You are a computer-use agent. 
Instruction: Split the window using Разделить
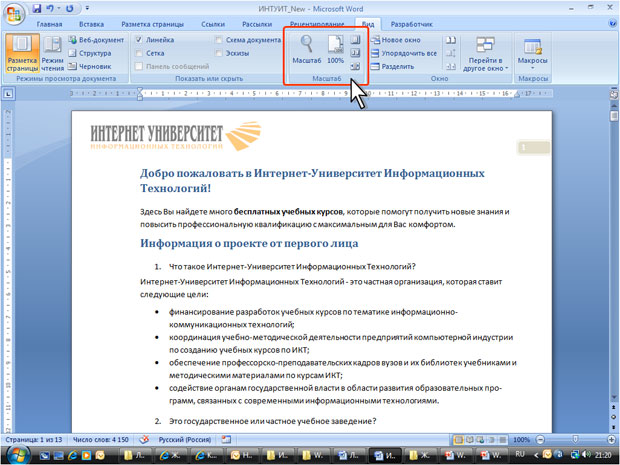pyautogui.click(x=393, y=66)
